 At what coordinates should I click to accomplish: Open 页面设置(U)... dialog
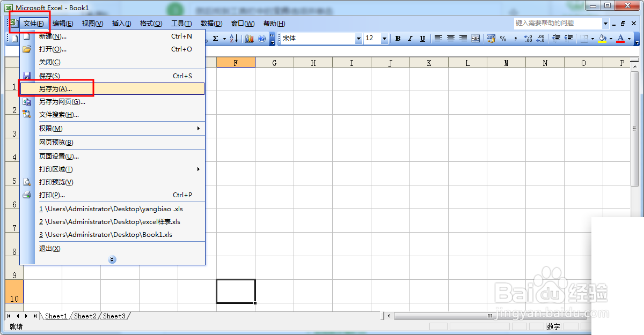112,157
